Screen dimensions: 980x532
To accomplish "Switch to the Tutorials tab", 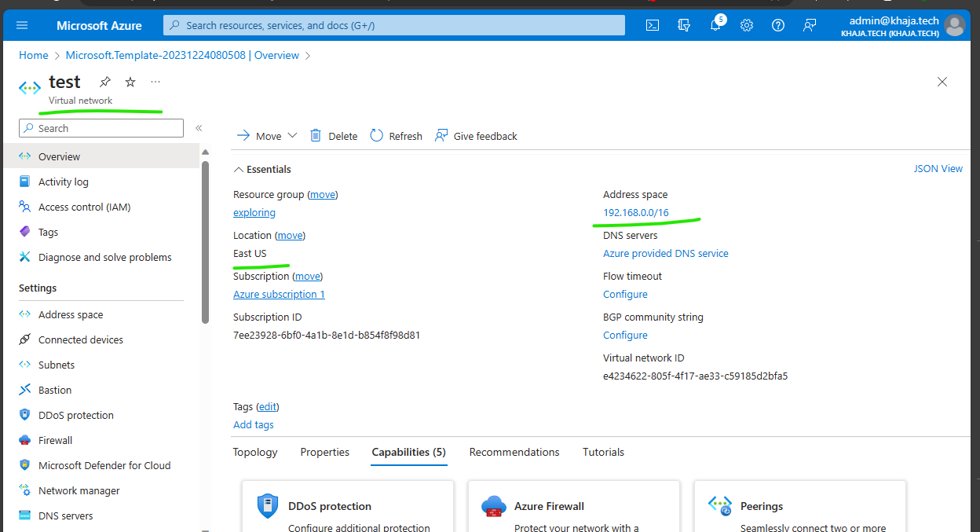I will 603,452.
